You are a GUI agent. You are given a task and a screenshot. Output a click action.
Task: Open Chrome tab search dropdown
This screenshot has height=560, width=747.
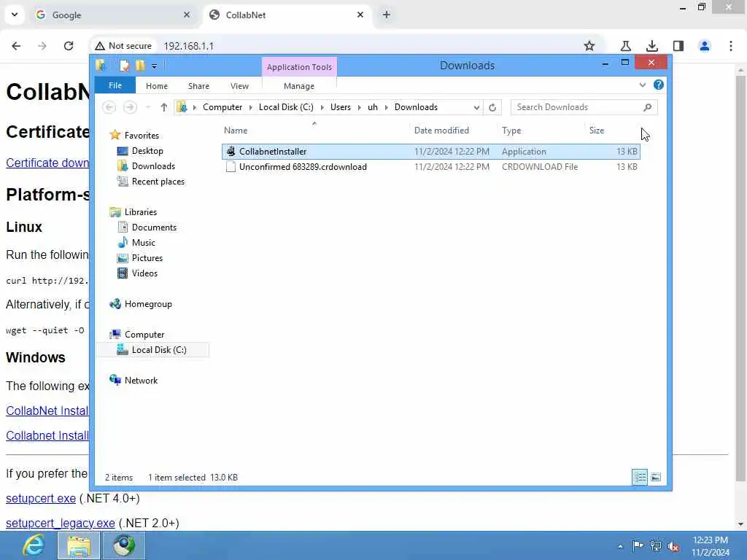[x=15, y=15]
